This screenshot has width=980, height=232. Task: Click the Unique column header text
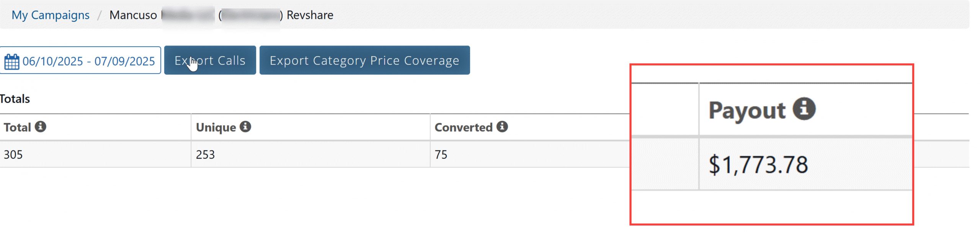point(216,127)
